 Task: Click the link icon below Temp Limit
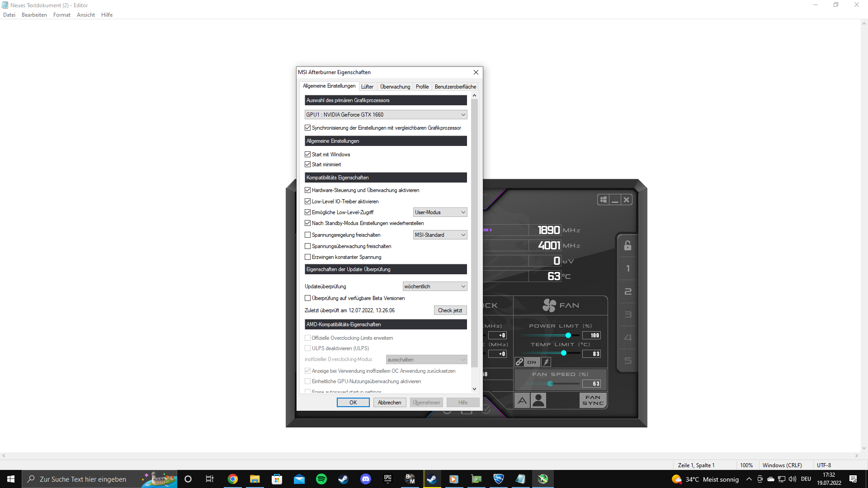tap(519, 362)
